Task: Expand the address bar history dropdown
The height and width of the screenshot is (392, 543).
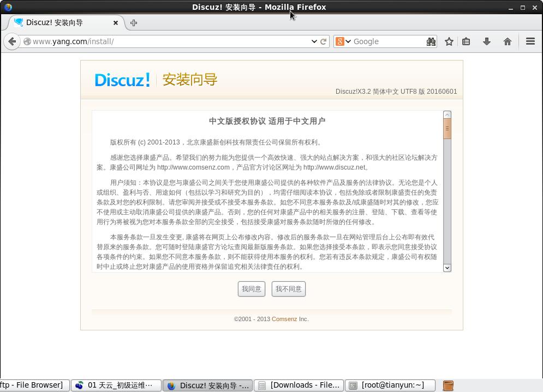Action: 314,41
